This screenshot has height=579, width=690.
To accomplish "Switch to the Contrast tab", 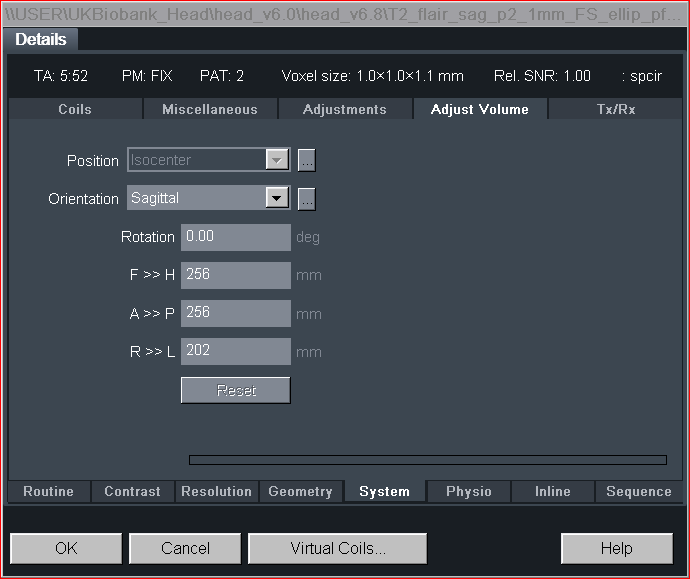I will [132, 491].
